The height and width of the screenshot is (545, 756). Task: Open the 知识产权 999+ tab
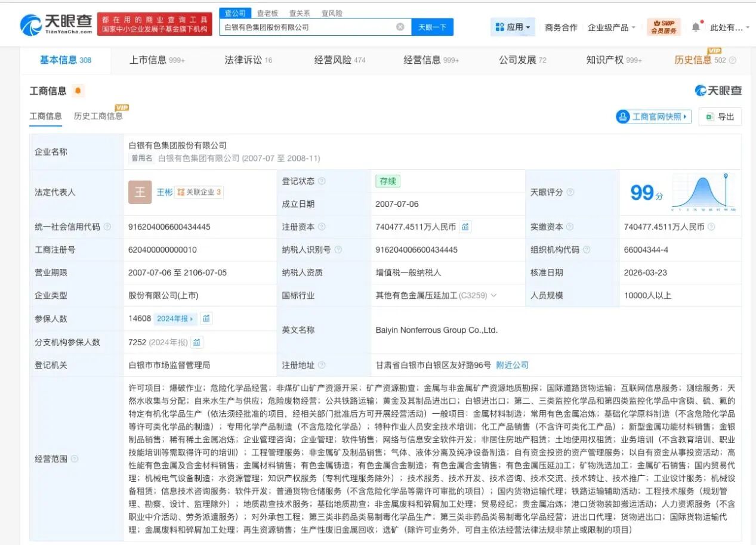coord(614,60)
